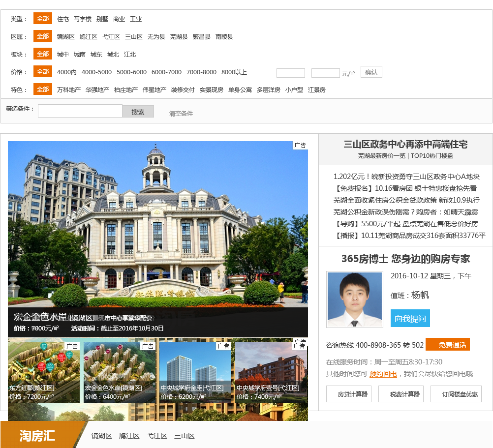493x448 pixels.
Task: Open the 芜湖最新房价一览 link
Action: coord(382,156)
